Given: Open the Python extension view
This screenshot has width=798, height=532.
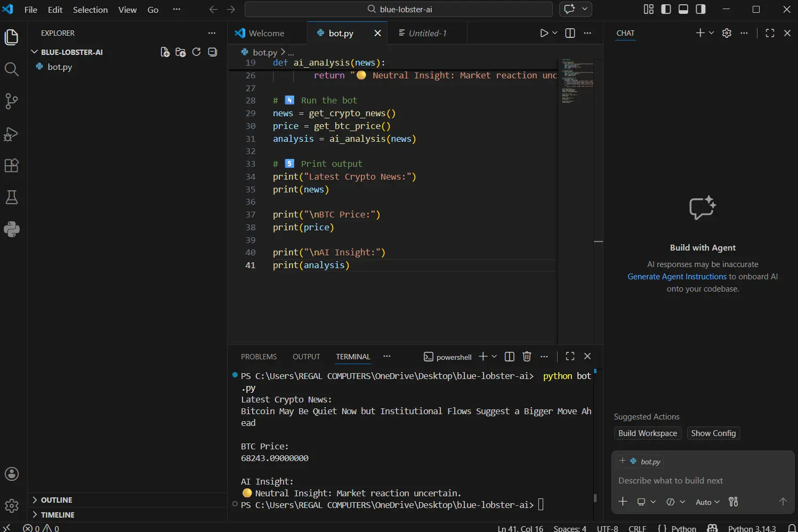Looking at the screenshot, I should [11, 229].
